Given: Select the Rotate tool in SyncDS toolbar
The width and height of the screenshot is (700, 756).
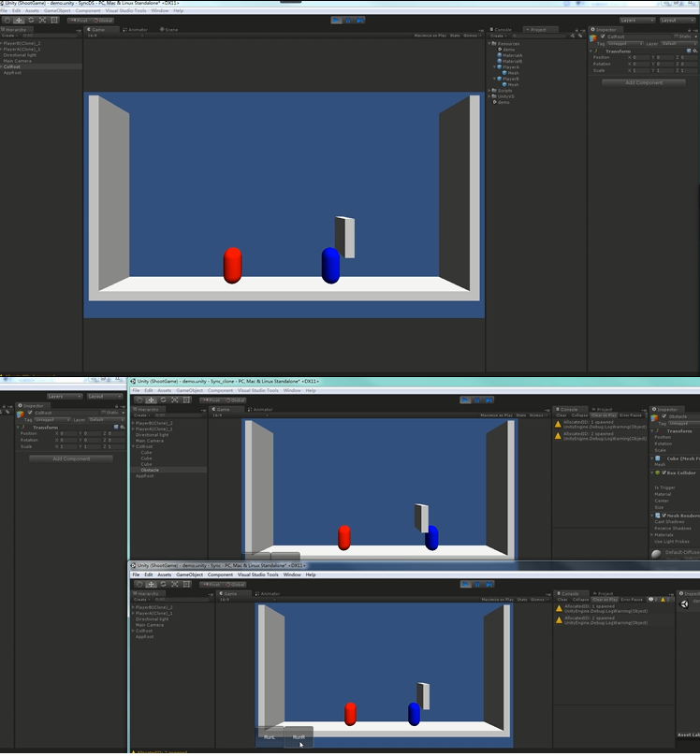Looking at the screenshot, I should click(x=31, y=21).
